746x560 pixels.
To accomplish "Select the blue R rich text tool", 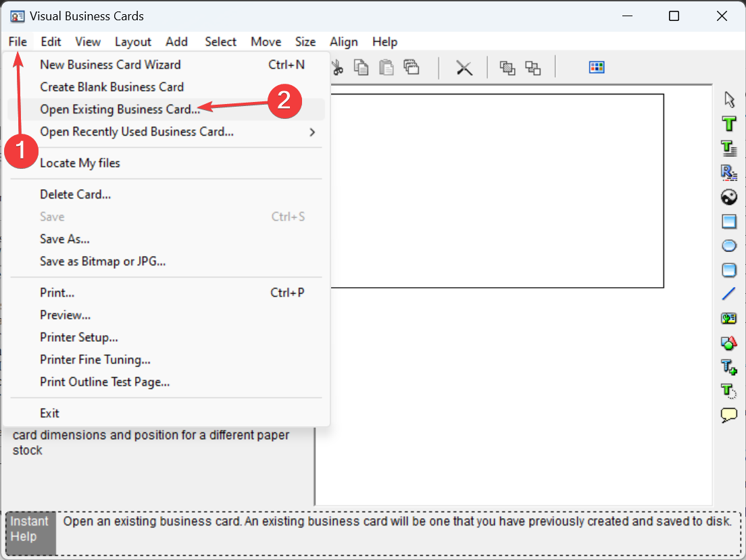I will pyautogui.click(x=729, y=172).
